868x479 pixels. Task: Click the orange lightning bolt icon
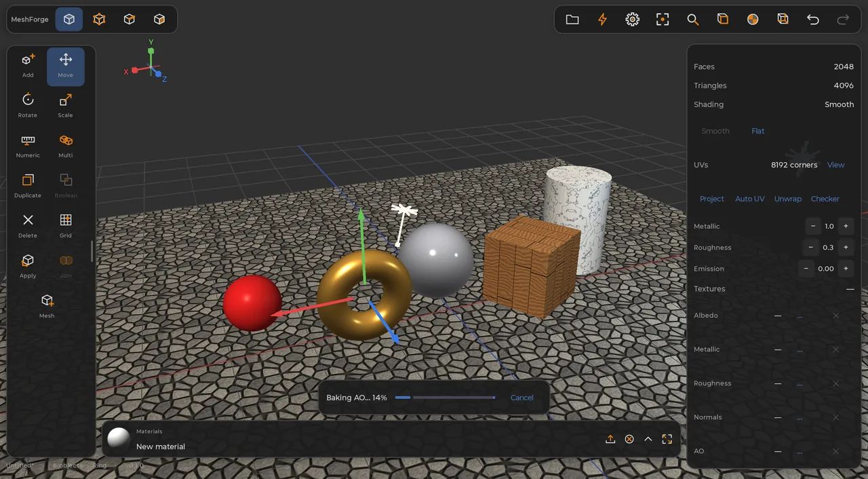[x=602, y=20]
